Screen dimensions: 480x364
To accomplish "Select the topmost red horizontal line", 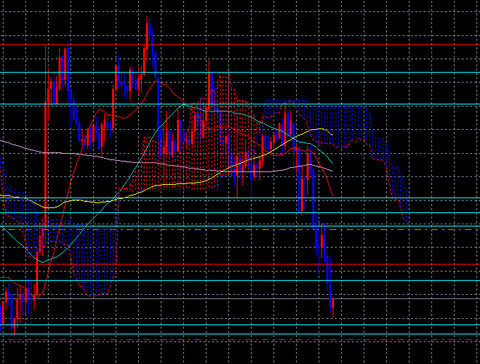I will (x=240, y=44).
